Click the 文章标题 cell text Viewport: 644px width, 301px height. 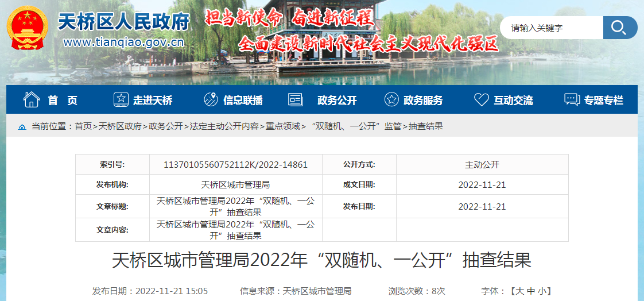pyautogui.click(x=236, y=206)
